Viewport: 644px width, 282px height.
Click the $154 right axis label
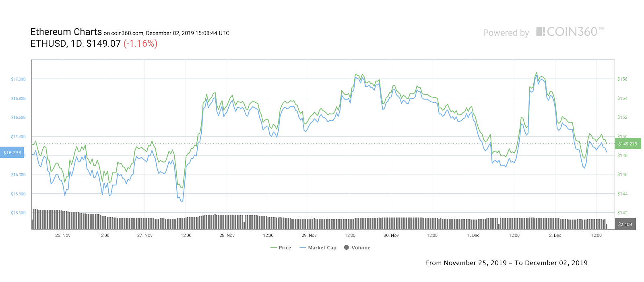click(622, 99)
